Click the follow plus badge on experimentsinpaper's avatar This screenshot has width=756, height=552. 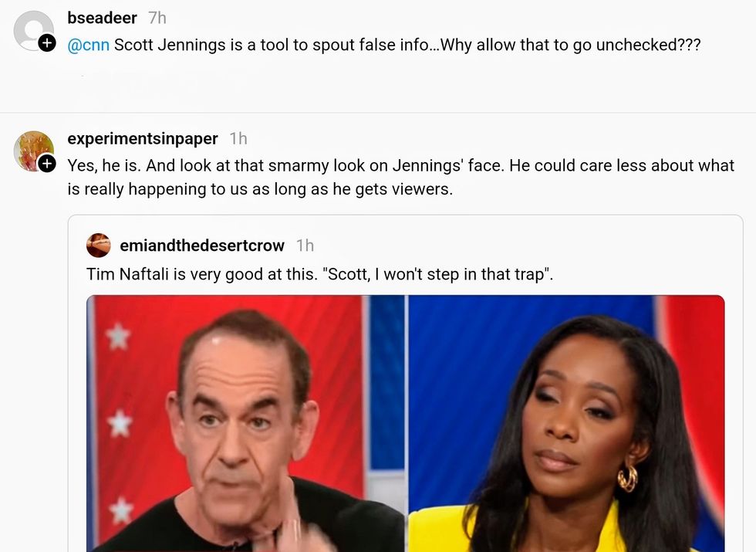[x=46, y=164]
